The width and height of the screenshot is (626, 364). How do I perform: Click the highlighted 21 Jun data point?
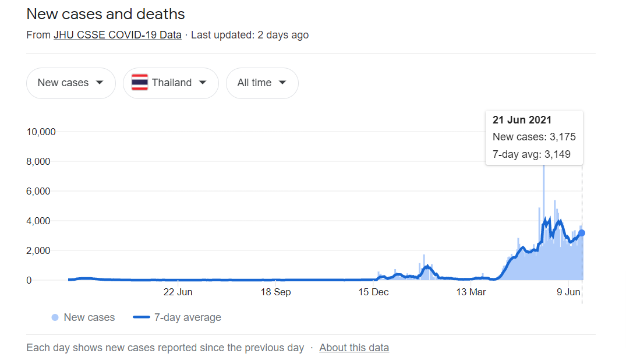point(582,233)
